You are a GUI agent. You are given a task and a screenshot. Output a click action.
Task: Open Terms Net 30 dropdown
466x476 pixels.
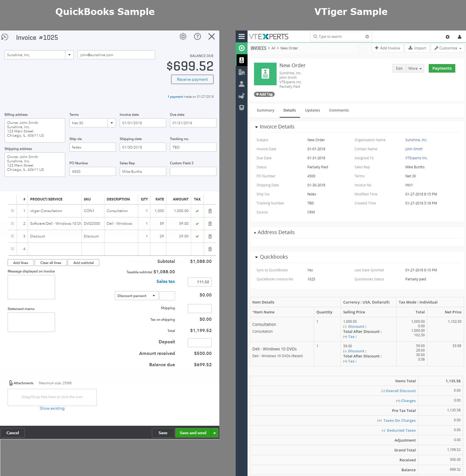tap(112, 123)
